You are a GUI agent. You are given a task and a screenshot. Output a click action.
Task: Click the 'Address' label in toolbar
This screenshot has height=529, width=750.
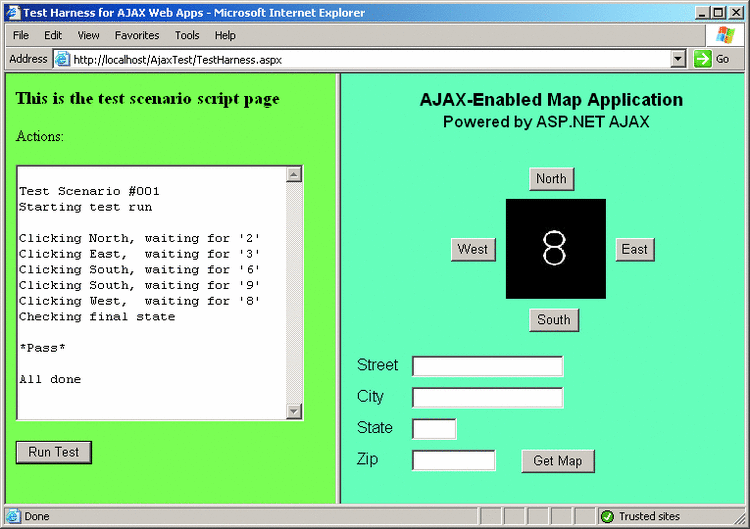28,59
